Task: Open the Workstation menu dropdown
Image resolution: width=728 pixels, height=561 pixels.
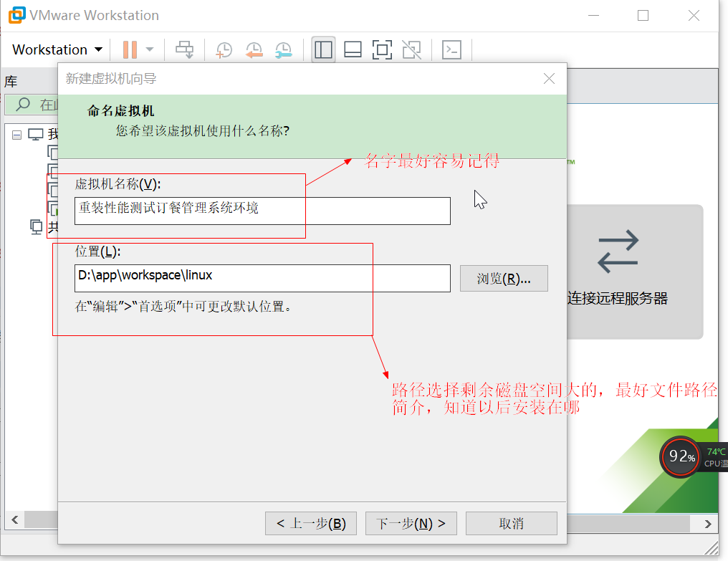Action: (57, 49)
